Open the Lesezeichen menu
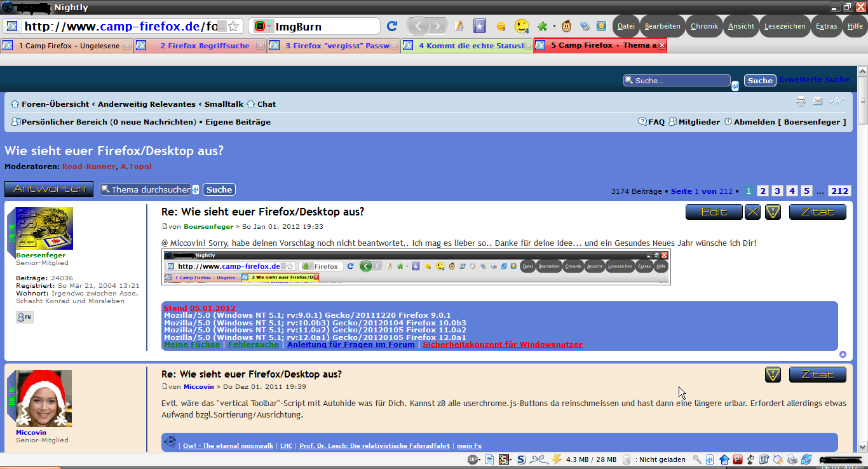This screenshot has height=469, width=868. (785, 26)
